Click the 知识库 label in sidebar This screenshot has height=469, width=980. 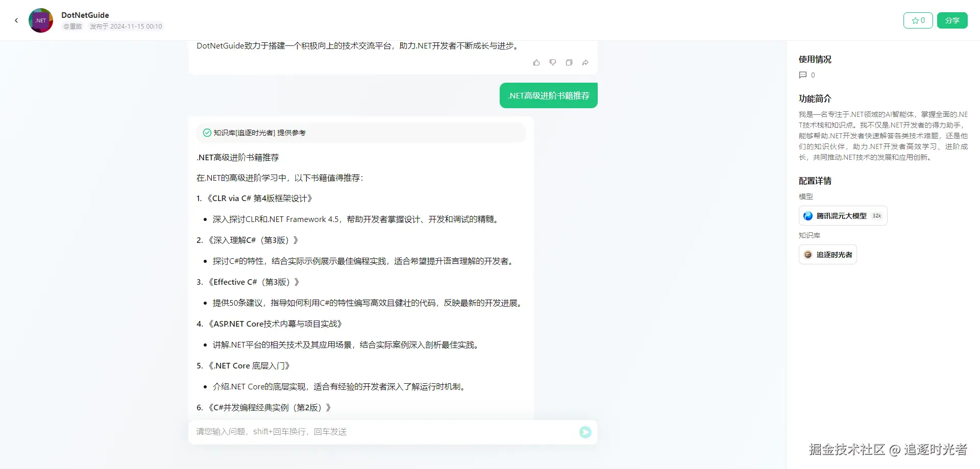click(810, 235)
